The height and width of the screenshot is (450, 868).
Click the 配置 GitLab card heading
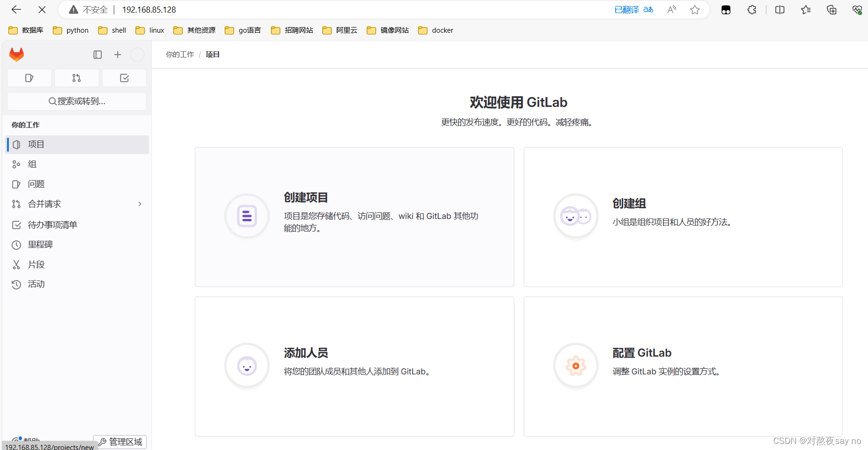pyautogui.click(x=642, y=353)
